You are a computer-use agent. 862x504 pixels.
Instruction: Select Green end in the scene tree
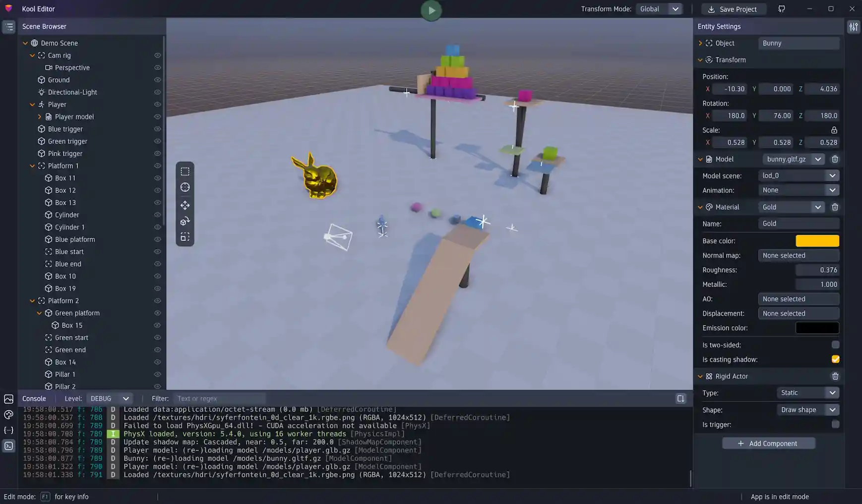[70, 350]
